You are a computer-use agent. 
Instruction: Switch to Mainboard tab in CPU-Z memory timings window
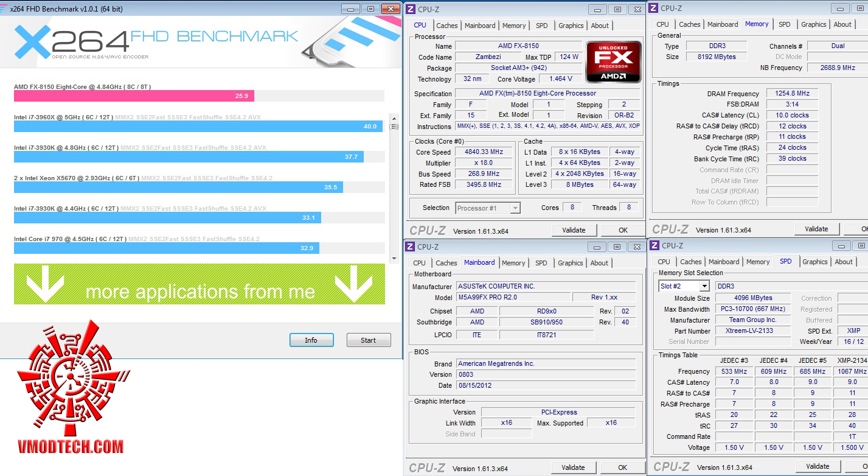tap(723, 24)
